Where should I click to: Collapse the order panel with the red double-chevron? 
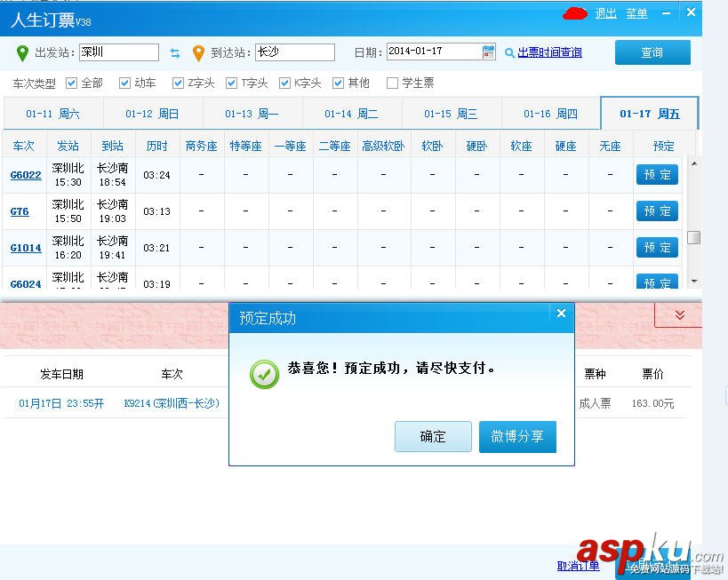[680, 315]
